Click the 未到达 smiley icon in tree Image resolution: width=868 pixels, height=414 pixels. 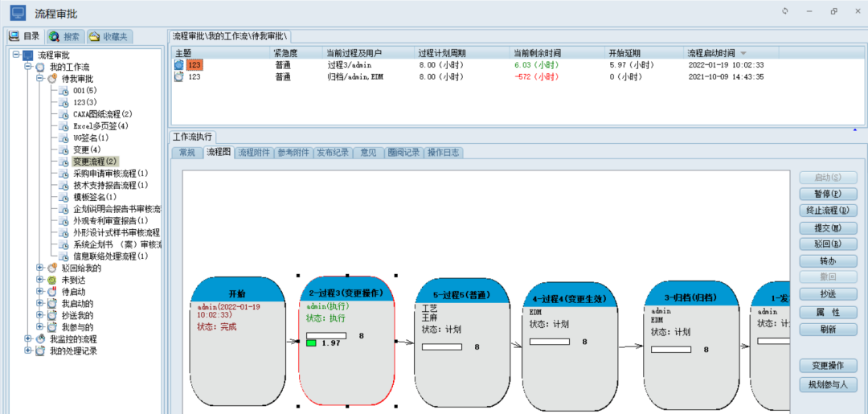52,280
